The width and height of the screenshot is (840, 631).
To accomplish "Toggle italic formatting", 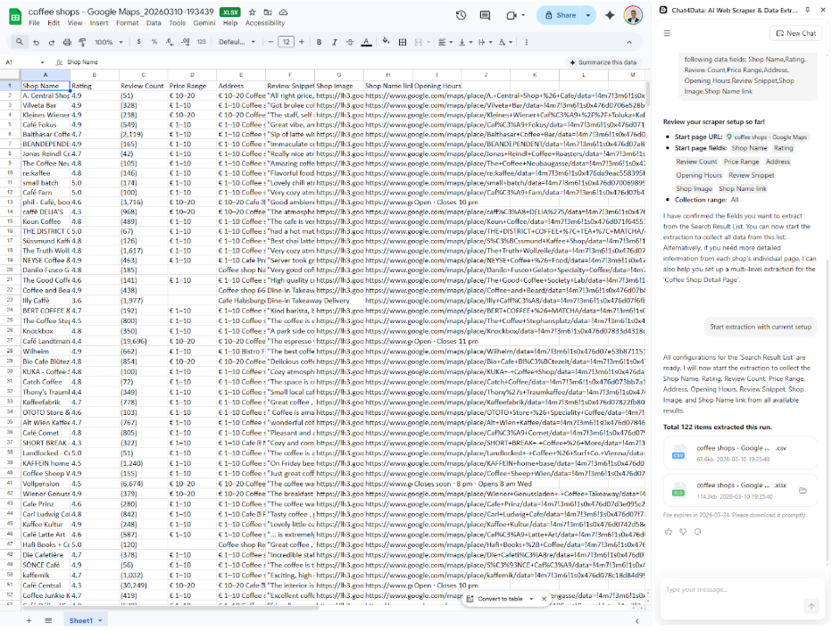I will click(x=334, y=42).
